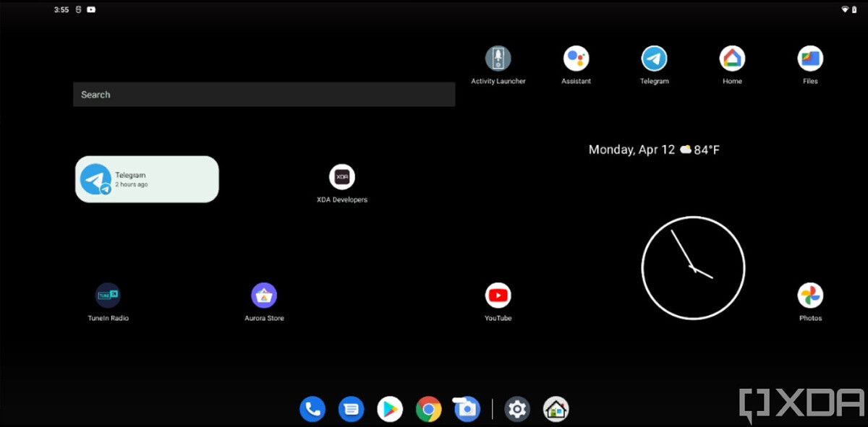Open TuneIn Radio
868x427 pixels.
pyautogui.click(x=108, y=296)
